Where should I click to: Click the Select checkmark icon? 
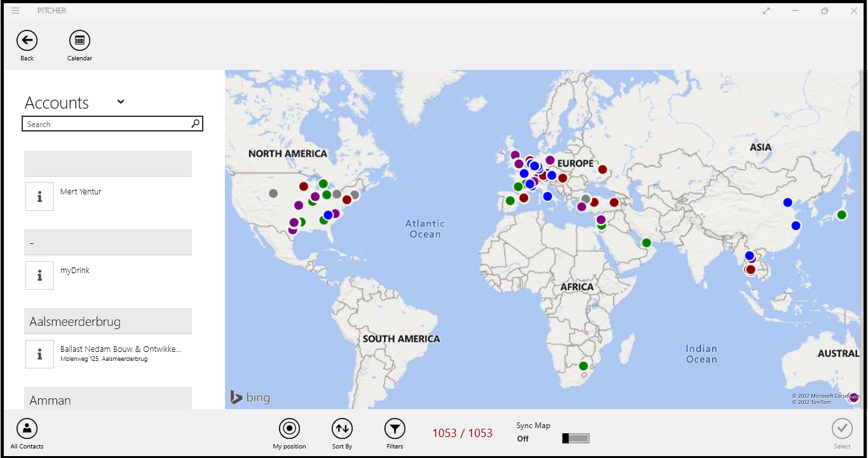[x=842, y=429]
